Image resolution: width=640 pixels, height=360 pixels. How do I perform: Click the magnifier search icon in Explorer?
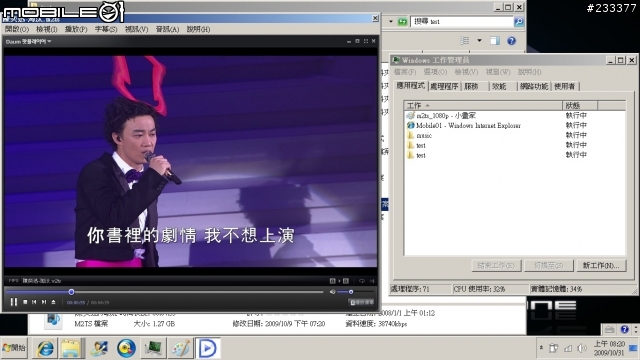519,21
